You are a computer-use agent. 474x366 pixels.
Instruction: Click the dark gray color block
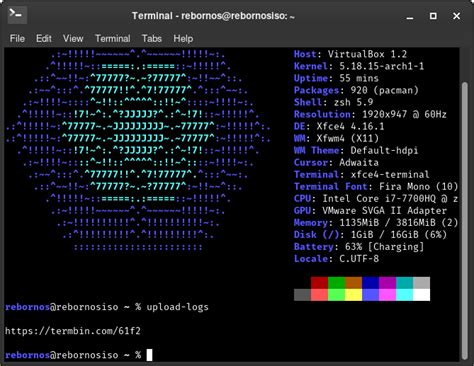pyautogui.click(x=302, y=295)
